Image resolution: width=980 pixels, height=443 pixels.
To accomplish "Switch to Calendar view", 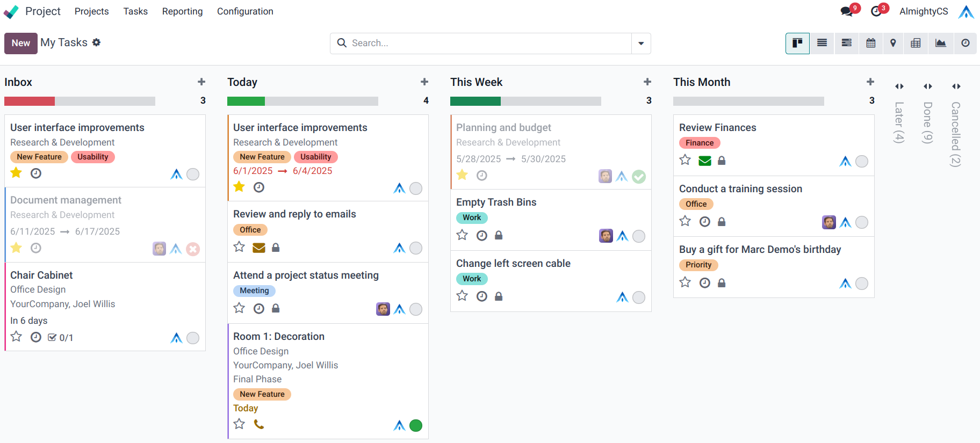I will pos(870,43).
